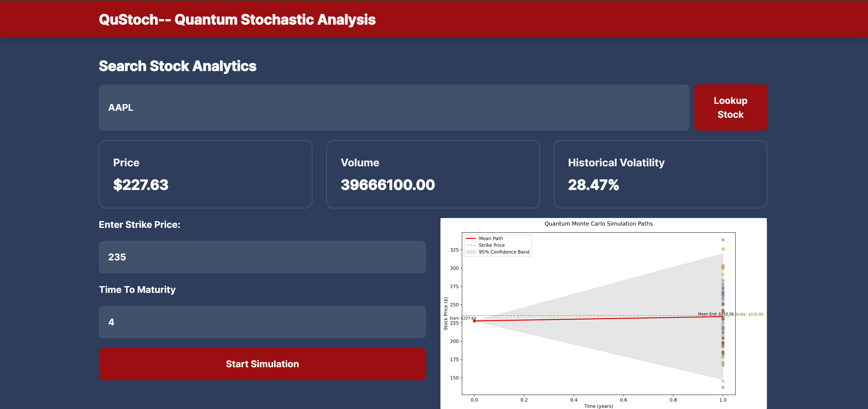Image resolution: width=868 pixels, height=409 pixels.
Task: Click the lowest green simulation endpoint dot
Action: click(723, 387)
